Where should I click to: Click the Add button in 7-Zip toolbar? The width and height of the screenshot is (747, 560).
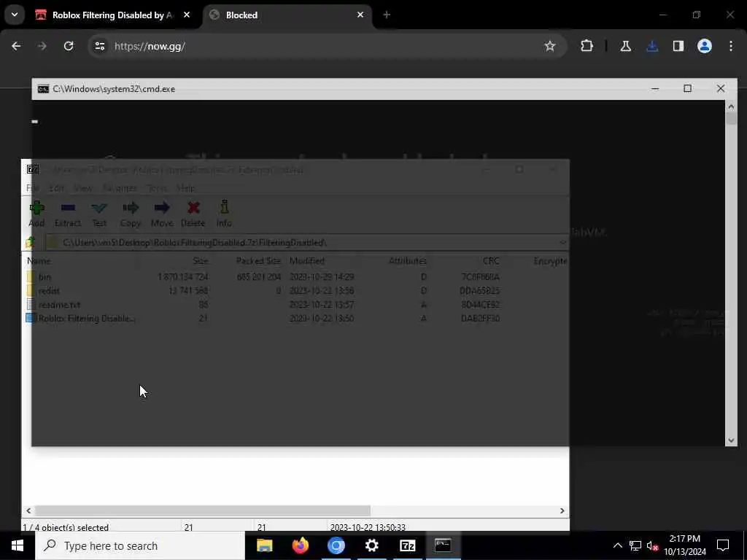pyautogui.click(x=36, y=214)
